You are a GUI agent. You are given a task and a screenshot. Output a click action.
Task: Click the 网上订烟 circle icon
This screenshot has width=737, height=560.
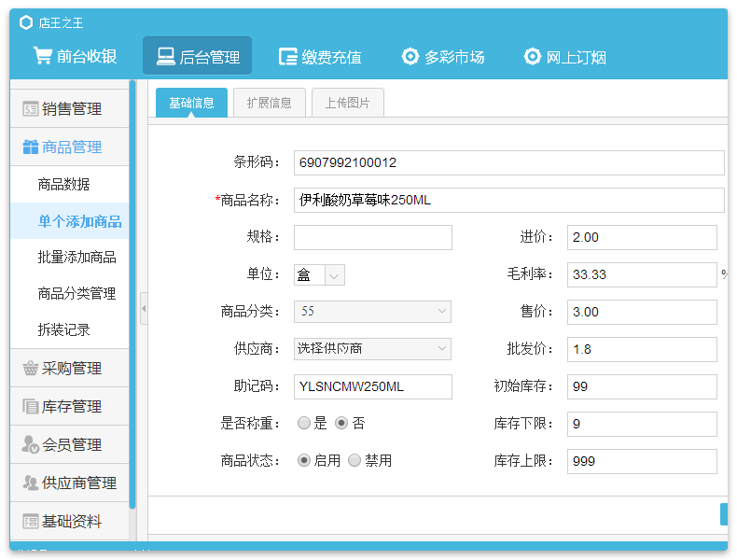(x=532, y=56)
